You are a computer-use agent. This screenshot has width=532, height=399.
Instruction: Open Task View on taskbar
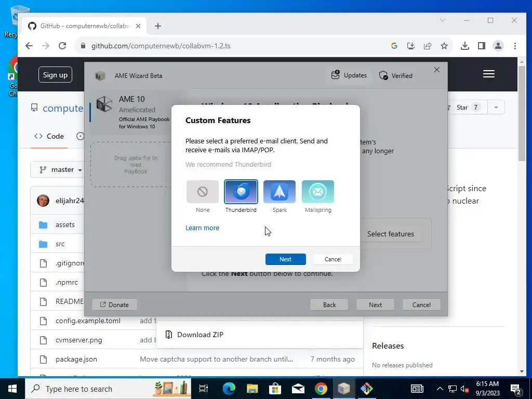[204, 389]
